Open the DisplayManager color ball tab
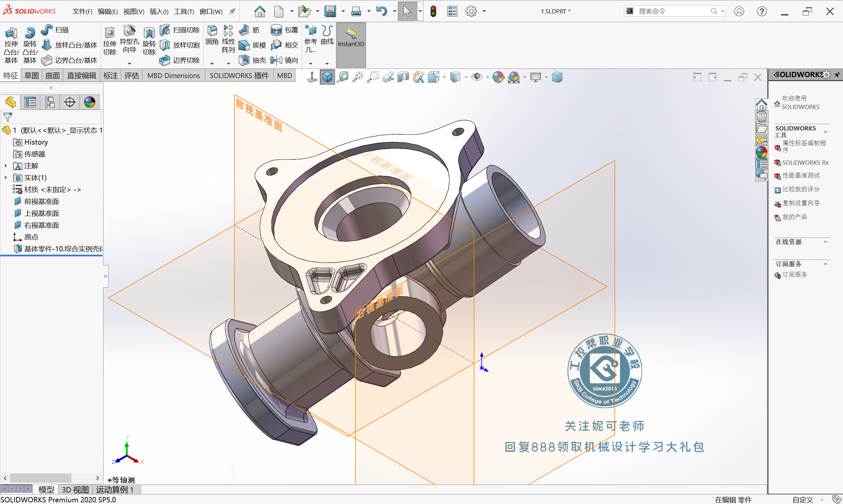 (90, 102)
